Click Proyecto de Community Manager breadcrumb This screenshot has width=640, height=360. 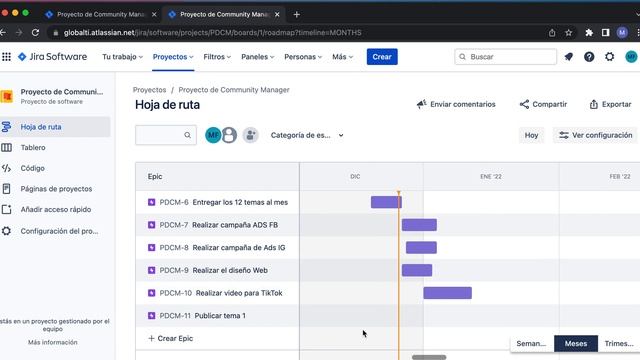coord(234,90)
